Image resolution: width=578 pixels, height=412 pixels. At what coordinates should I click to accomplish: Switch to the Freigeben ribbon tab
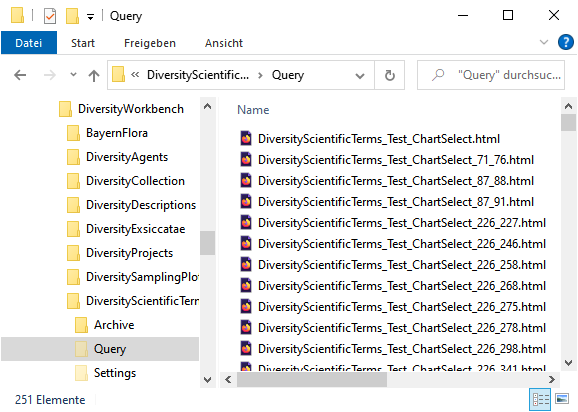150,43
